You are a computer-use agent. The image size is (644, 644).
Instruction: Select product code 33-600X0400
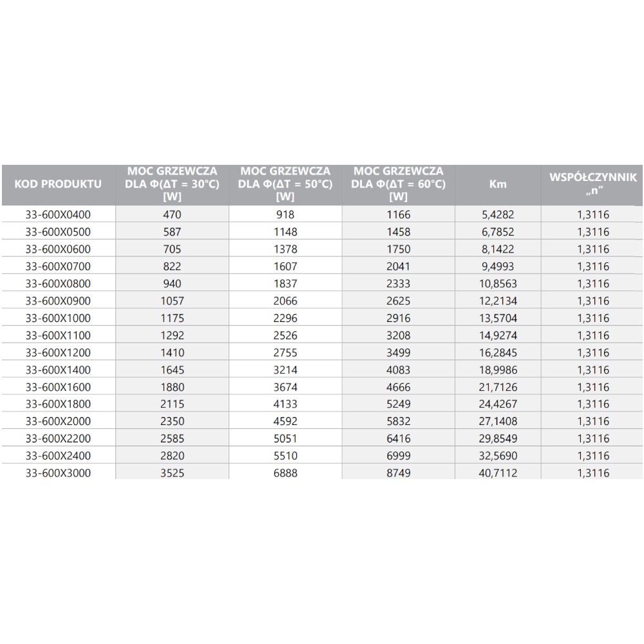coord(58,215)
